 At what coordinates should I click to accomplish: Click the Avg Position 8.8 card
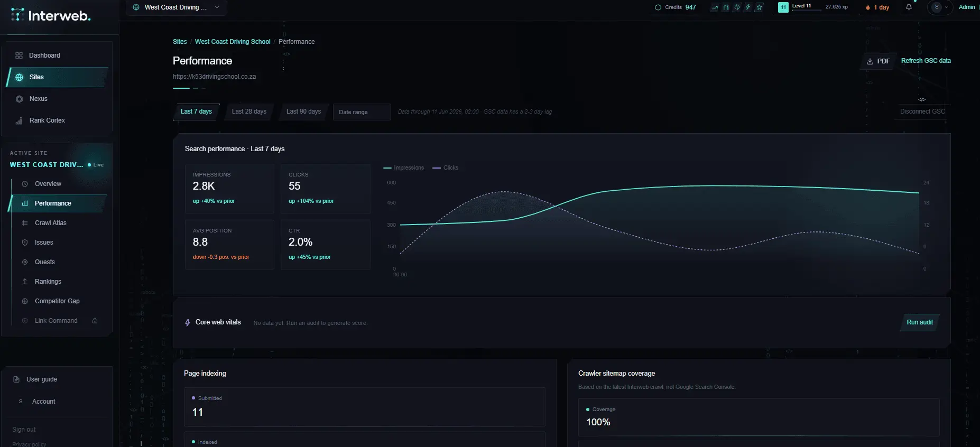[229, 245]
